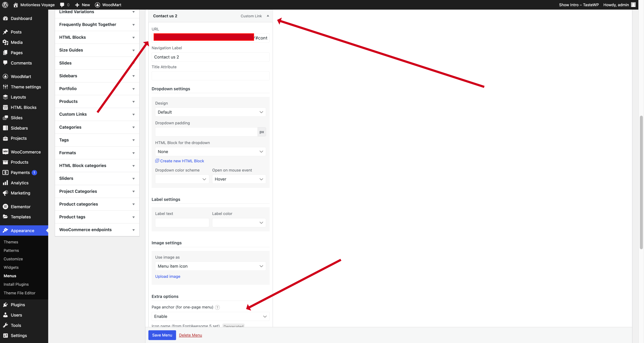Focus the Title Attribute field
Viewport: 644px width, 343px height.
tap(210, 76)
